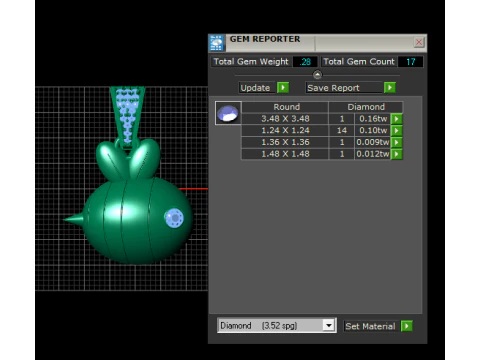The image size is (480, 360).
Task: Select the 1.24 X 1.24 size cell
Action: coord(285,131)
